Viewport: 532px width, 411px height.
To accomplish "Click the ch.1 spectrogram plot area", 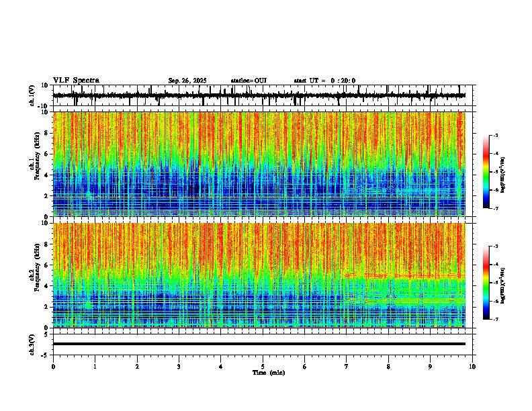I will [259, 164].
